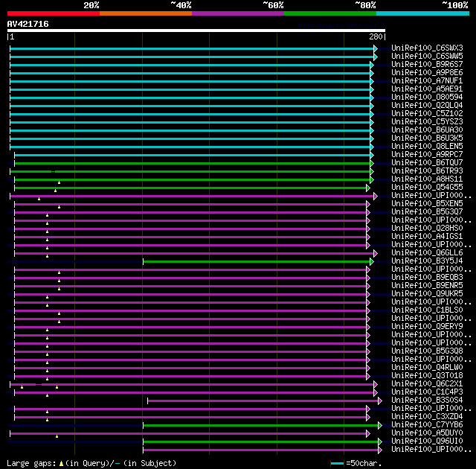
Task: Open the UniRef100_B3Y5J4 hit label
Action: 427,261
